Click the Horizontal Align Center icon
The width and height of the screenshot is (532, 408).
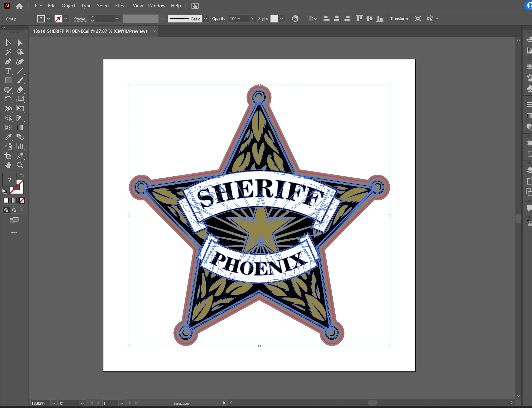337,19
